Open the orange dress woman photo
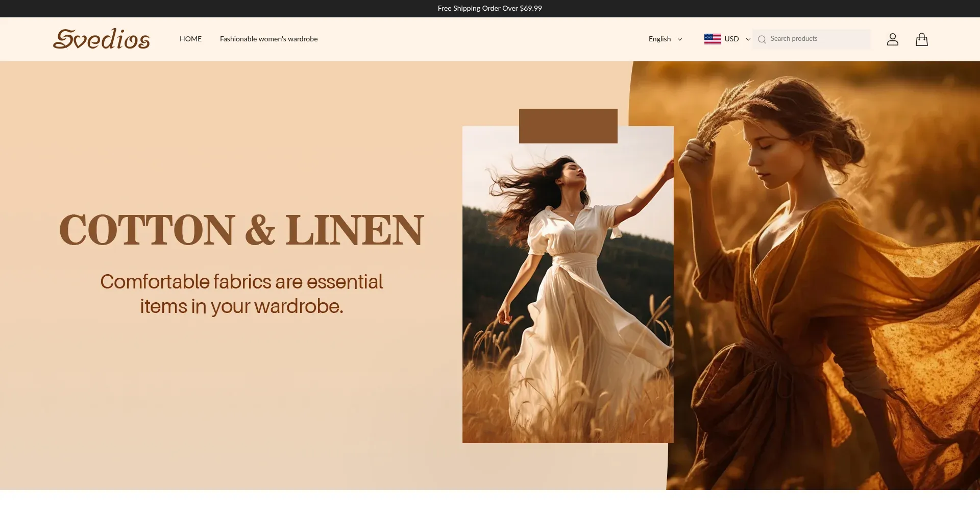This screenshot has height=507, width=980. (827, 306)
